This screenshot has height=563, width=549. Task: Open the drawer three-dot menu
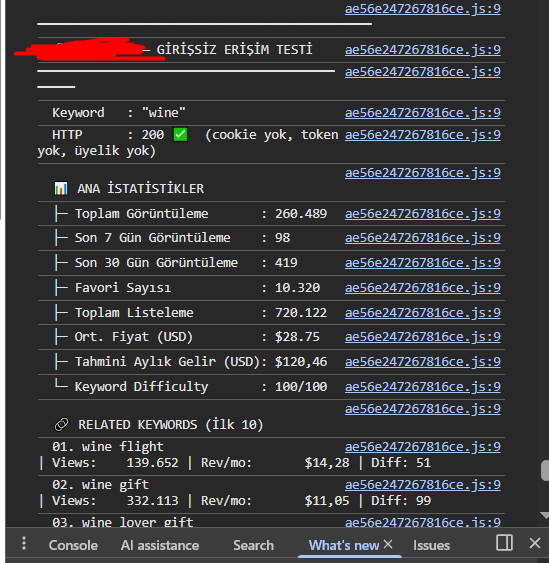[x=24, y=543]
